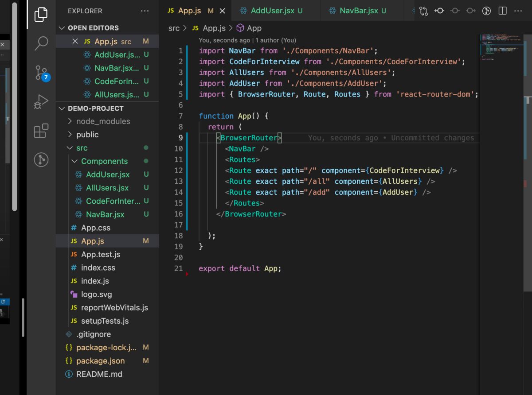
Task: Click 'function App()' declaration line
Action: pyautogui.click(x=234, y=116)
